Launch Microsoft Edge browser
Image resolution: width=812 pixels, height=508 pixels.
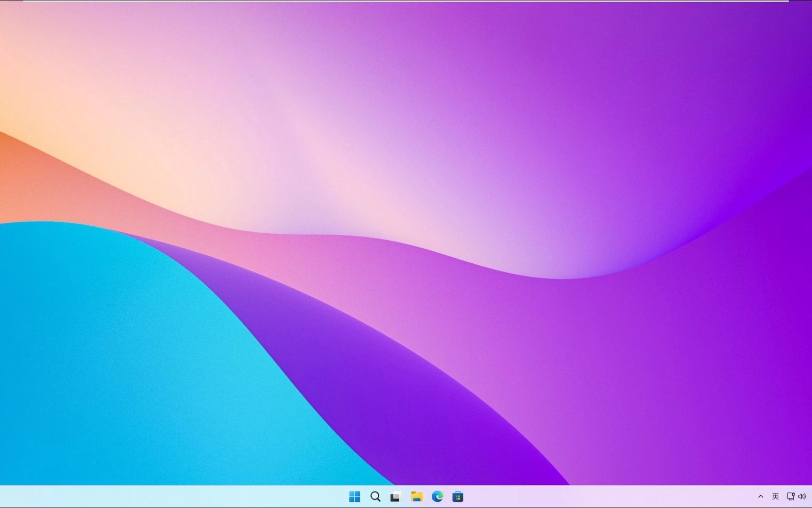437,497
